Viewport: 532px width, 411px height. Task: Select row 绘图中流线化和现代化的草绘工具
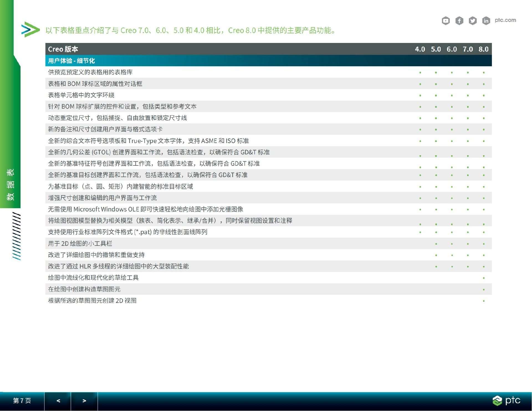(x=268, y=278)
